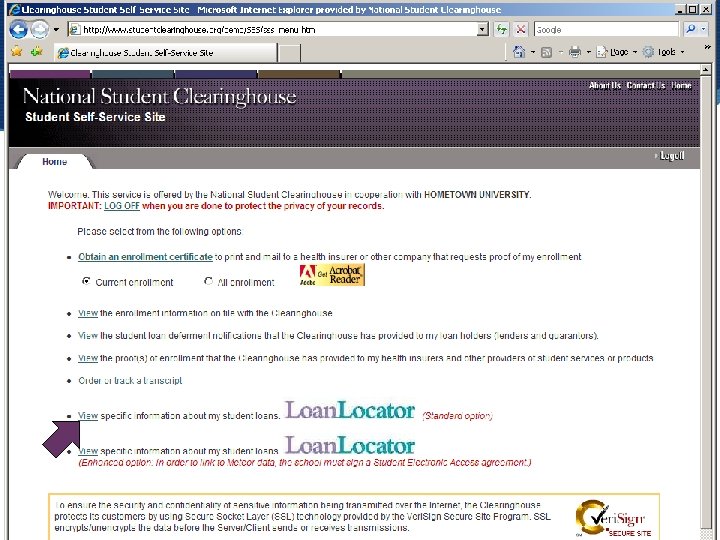
Task: Select the Home page tab
Action: [55, 162]
